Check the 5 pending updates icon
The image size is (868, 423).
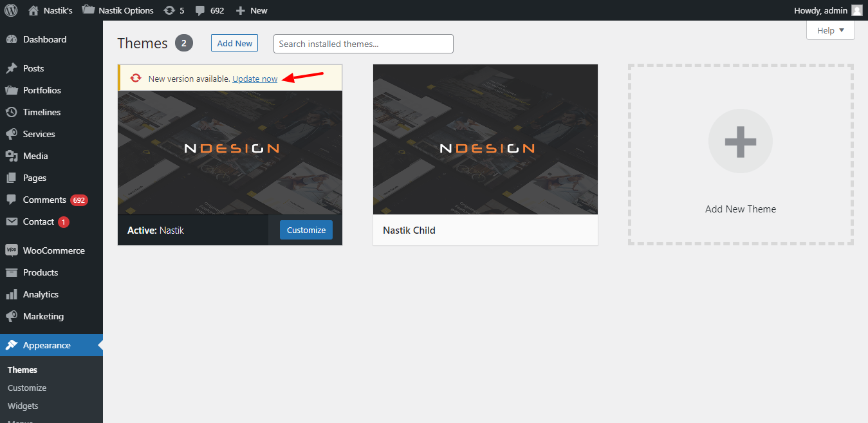169,10
